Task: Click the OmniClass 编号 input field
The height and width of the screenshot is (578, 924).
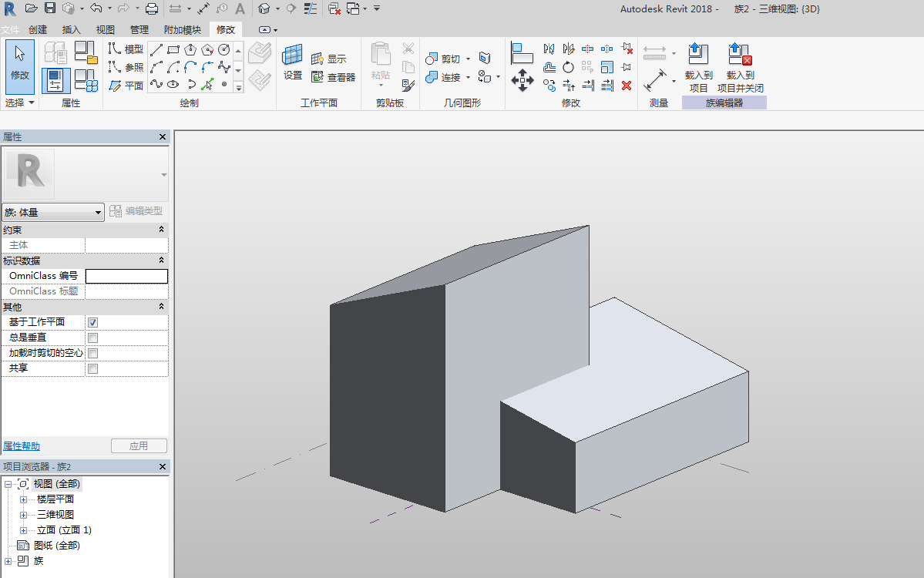Action: (x=126, y=276)
